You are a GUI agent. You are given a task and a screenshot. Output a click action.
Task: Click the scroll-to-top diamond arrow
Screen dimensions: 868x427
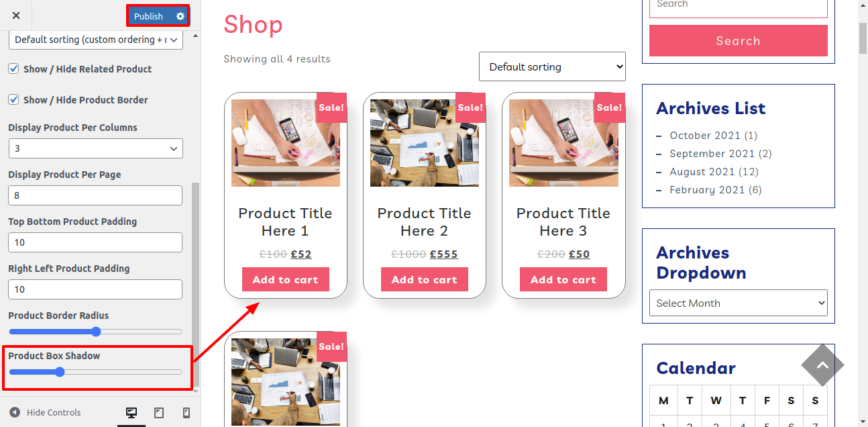point(822,365)
